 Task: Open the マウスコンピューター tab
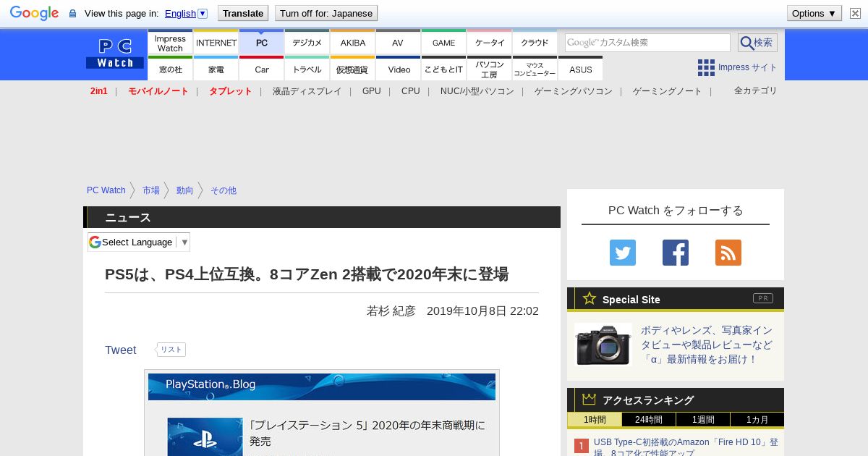click(x=535, y=69)
